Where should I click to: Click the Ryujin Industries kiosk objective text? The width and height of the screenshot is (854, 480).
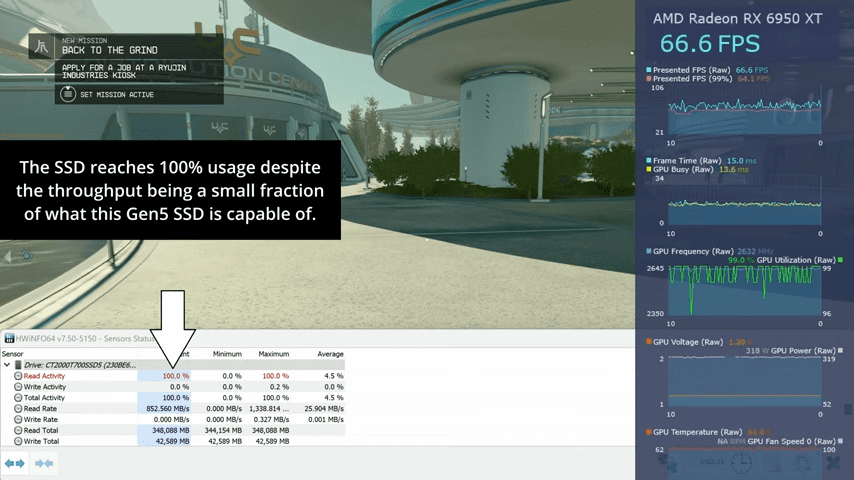[x=124, y=71]
